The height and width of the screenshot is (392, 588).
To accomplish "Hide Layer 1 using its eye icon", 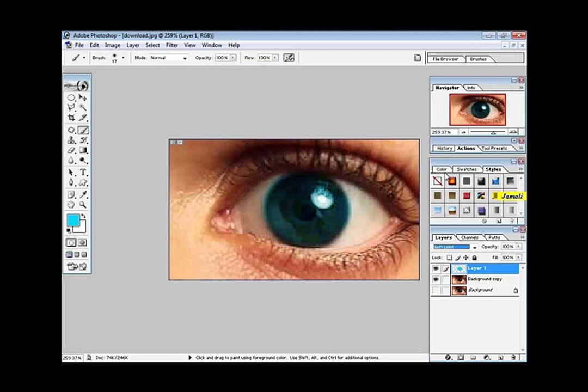I will 436,268.
